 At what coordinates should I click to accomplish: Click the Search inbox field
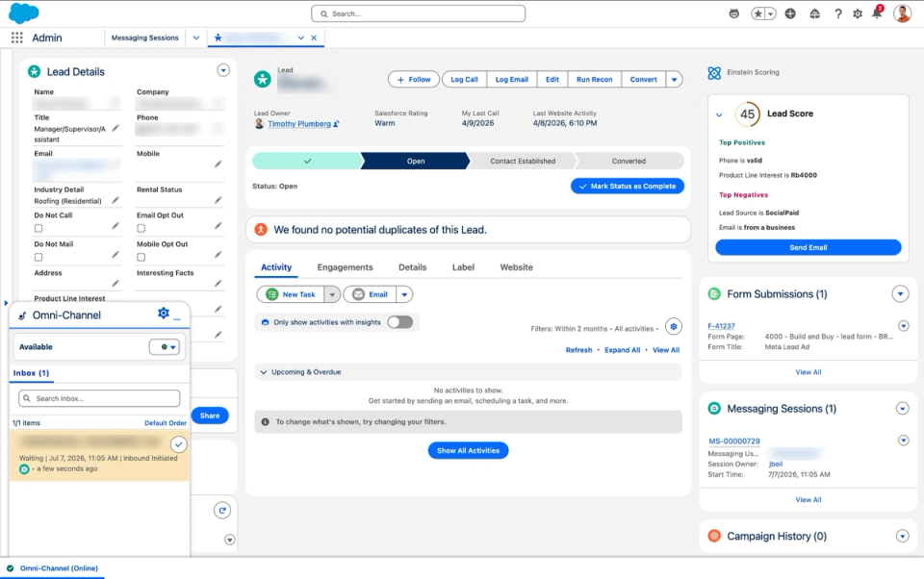point(99,398)
